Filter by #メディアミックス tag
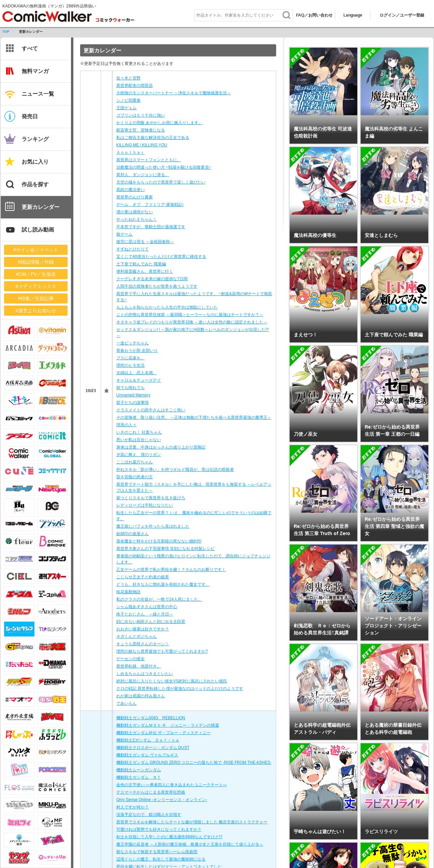This screenshot has width=434, height=868. click(36, 286)
